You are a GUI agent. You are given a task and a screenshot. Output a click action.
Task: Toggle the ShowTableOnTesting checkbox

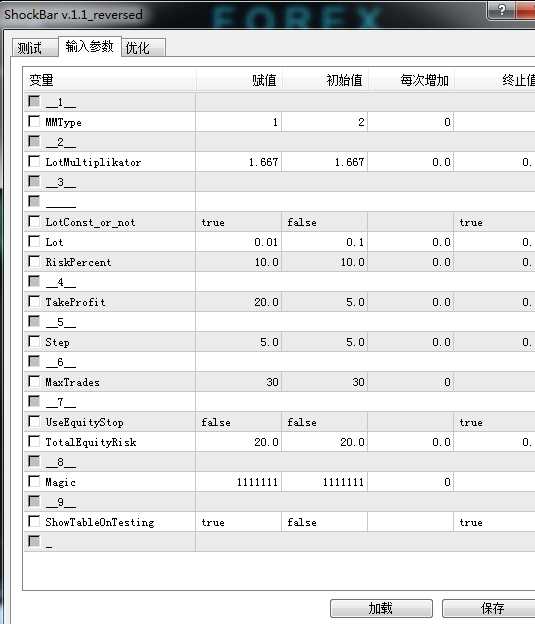pos(34,521)
